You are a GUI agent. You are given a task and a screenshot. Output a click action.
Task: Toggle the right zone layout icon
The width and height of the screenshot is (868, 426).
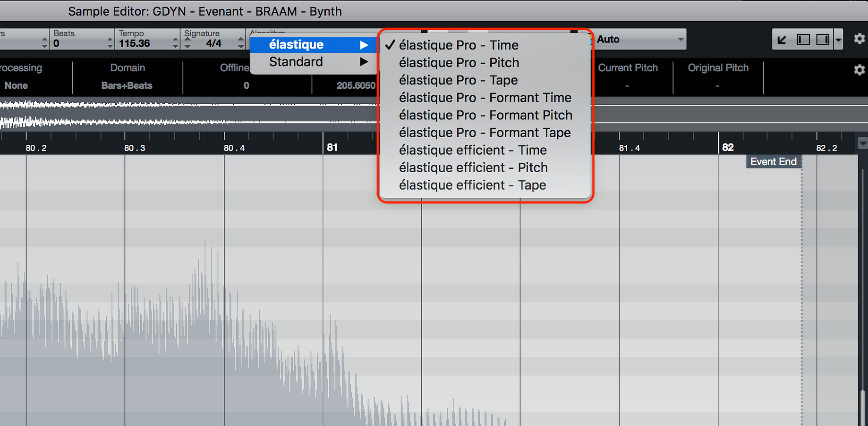823,40
